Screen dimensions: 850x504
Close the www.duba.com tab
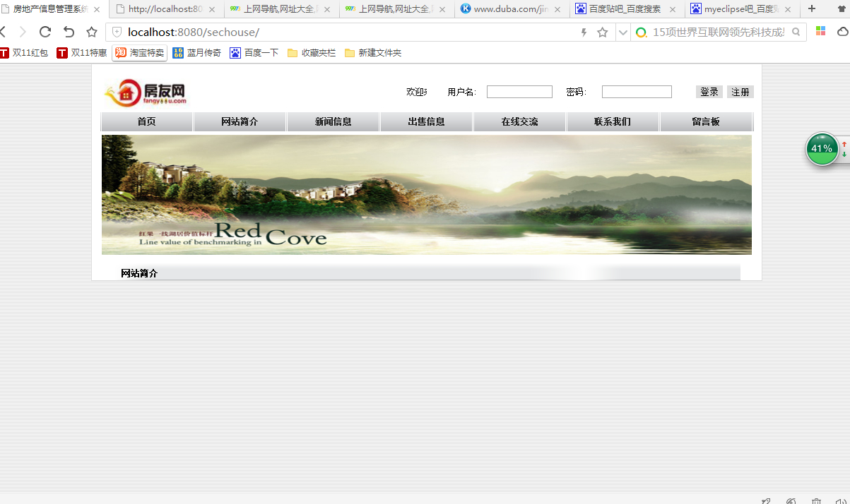[x=557, y=10]
